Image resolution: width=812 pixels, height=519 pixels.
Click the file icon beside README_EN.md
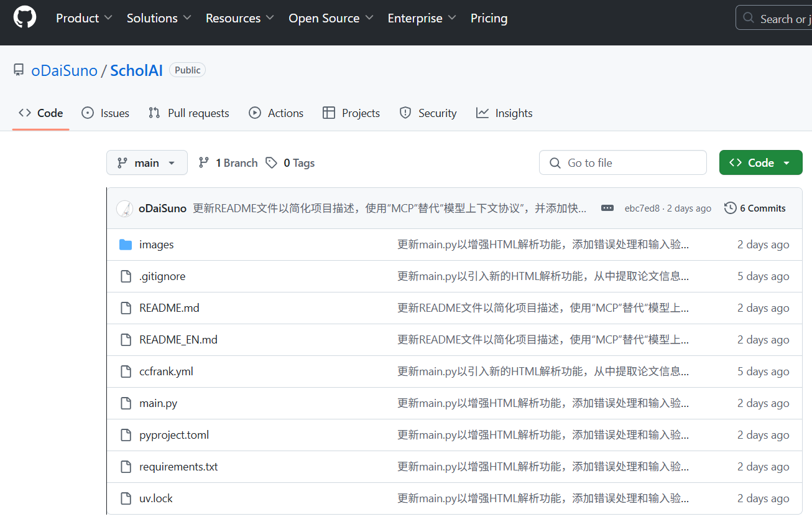(126, 340)
